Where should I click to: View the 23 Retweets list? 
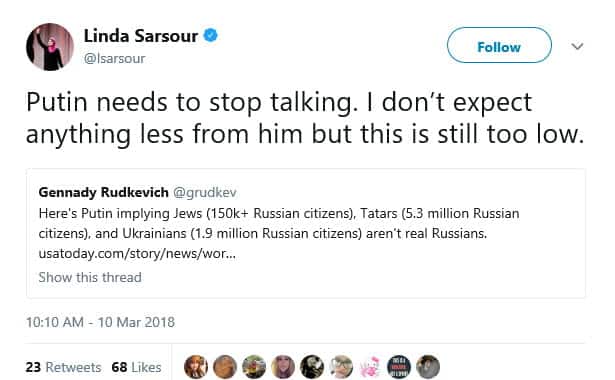pyautogui.click(x=64, y=367)
